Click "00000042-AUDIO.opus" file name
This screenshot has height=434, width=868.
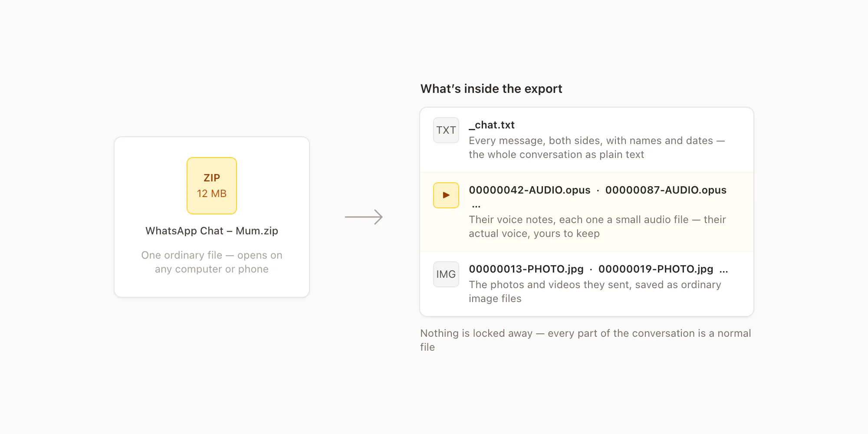(529, 190)
